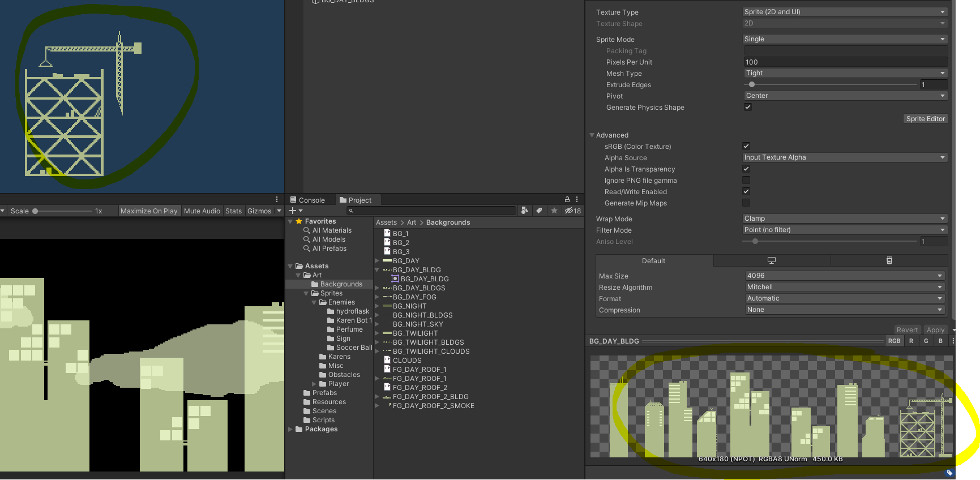
Task: Open the search by type filter
Action: (x=524, y=211)
